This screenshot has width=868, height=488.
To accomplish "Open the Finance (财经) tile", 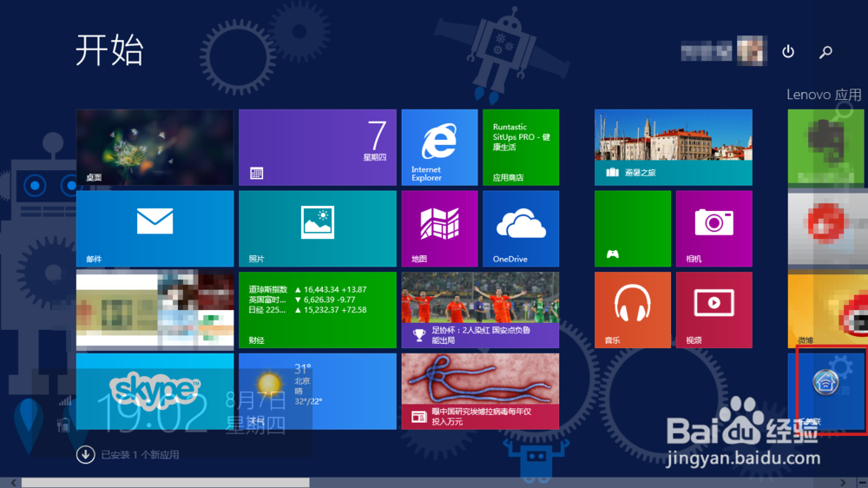I will coord(317,310).
